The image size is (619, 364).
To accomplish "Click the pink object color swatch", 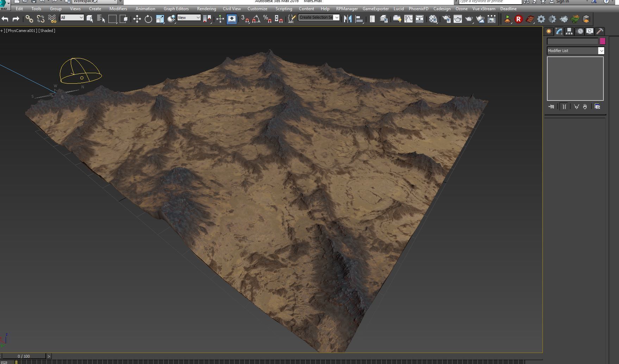I will click(x=602, y=41).
